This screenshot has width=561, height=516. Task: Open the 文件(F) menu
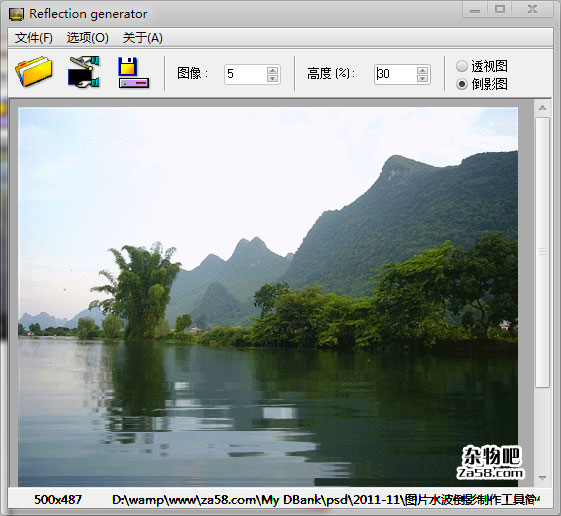[34, 38]
